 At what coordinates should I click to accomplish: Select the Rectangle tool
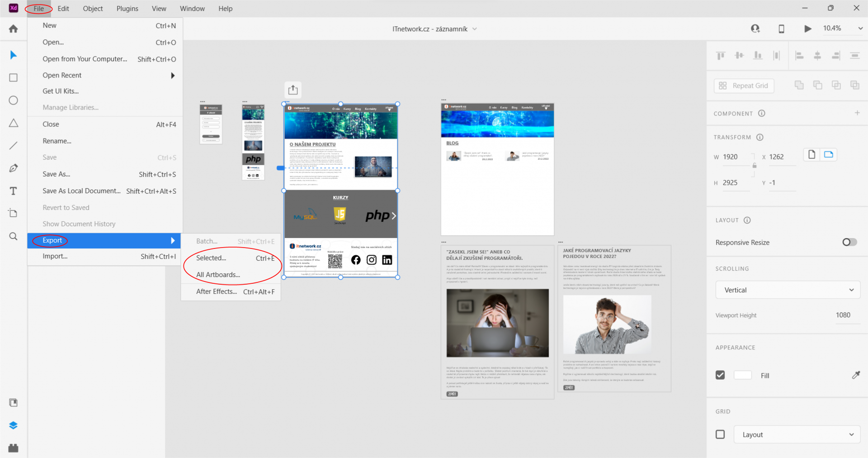13,77
